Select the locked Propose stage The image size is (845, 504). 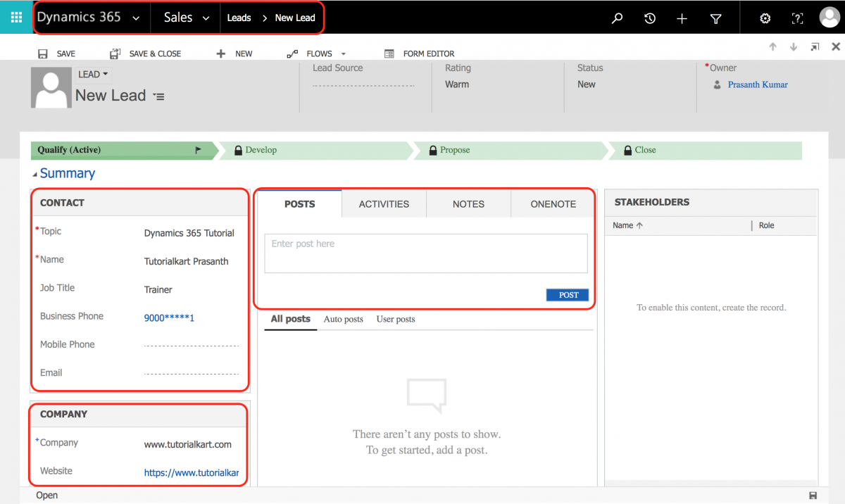[x=510, y=150]
